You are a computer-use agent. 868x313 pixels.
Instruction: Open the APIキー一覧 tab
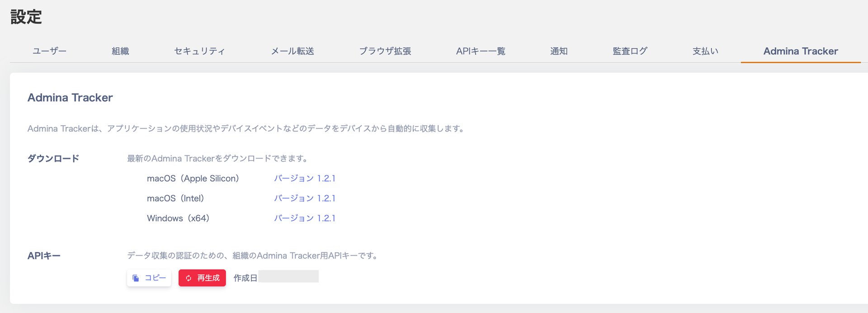[481, 51]
